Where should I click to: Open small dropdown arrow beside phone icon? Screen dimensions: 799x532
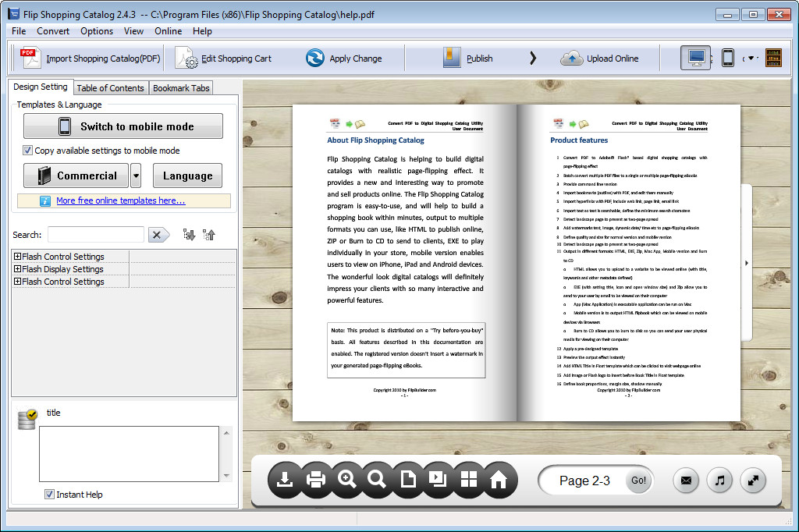tap(751, 58)
